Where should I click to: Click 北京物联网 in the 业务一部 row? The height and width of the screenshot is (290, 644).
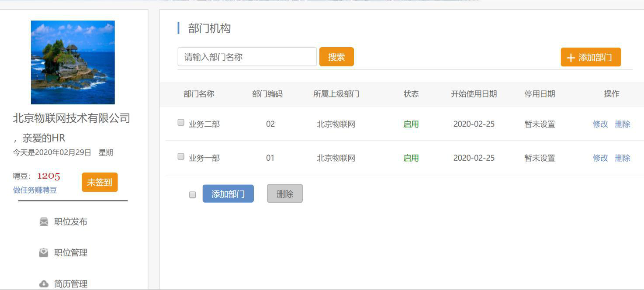336,158
